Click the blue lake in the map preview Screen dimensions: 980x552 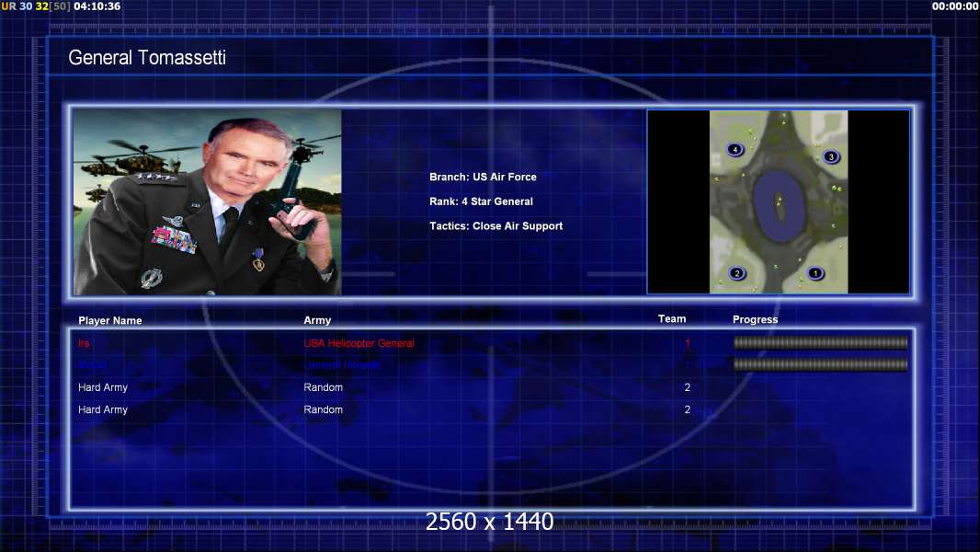point(778,206)
